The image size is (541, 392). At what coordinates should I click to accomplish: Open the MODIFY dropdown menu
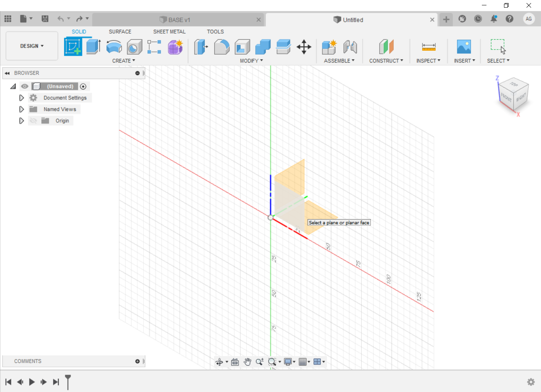[x=251, y=61]
